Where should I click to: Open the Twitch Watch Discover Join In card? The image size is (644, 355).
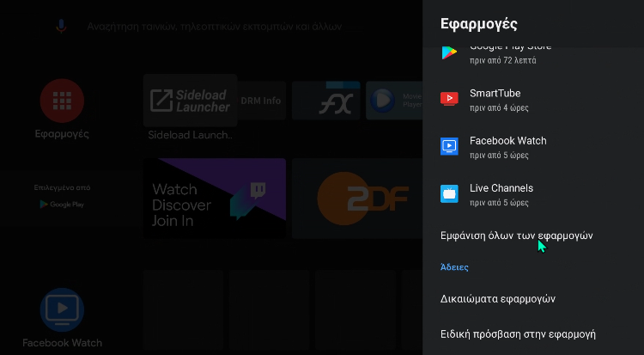(x=215, y=199)
